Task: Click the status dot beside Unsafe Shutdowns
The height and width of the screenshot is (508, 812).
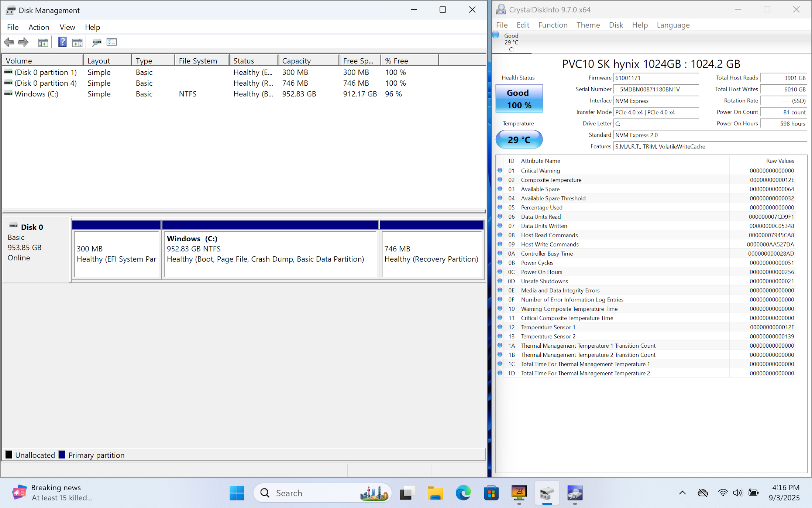Action: click(500, 281)
